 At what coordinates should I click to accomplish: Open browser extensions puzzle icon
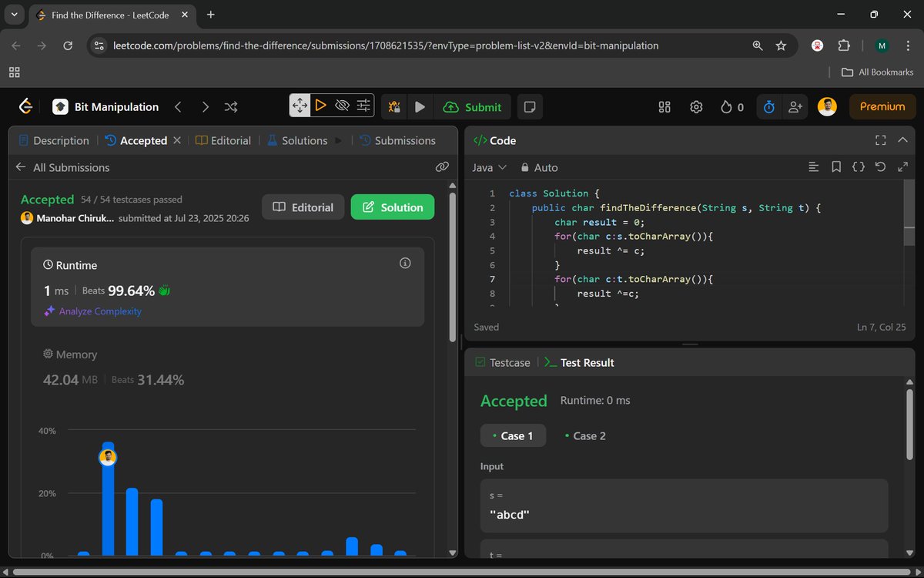tap(844, 45)
